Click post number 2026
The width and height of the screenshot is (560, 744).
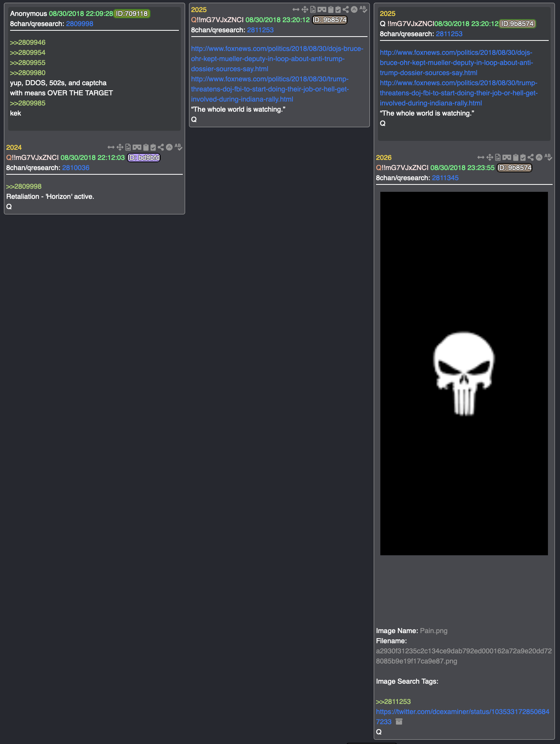384,158
